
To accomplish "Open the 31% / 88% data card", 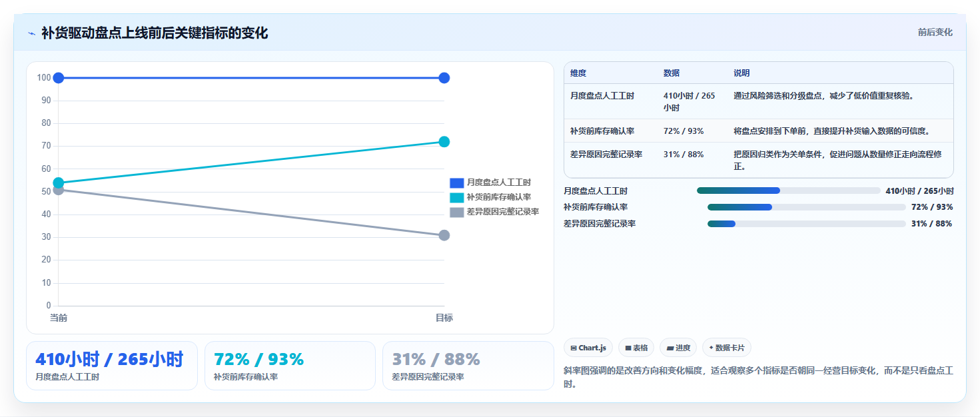I will (468, 366).
